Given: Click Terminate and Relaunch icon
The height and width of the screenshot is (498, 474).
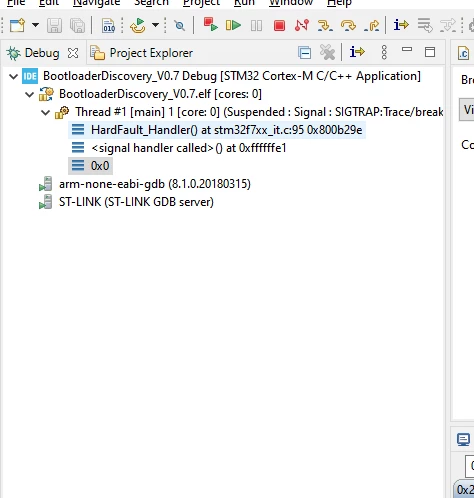Looking at the screenshot, I should coord(211,25).
